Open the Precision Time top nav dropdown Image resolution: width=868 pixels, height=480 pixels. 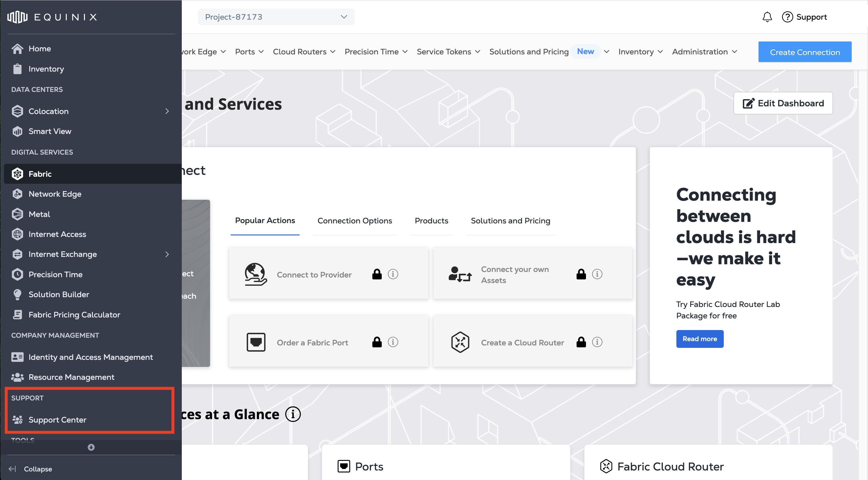coord(376,52)
